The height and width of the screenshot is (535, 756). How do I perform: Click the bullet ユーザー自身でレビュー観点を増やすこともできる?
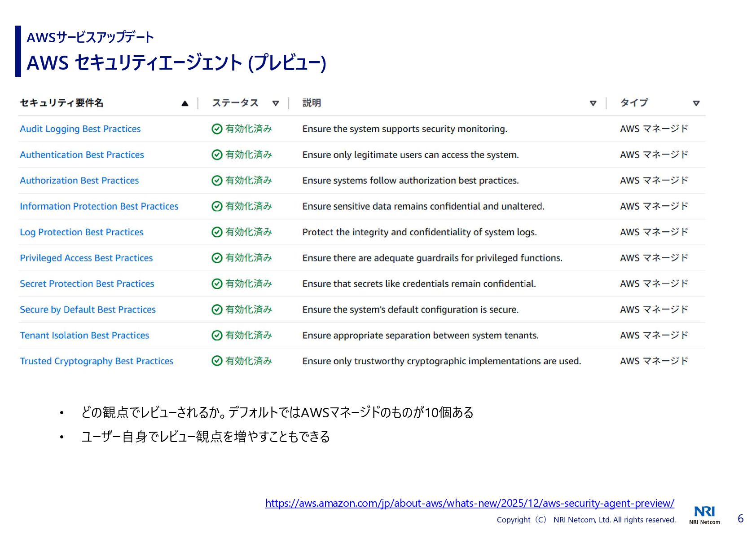[x=206, y=437]
